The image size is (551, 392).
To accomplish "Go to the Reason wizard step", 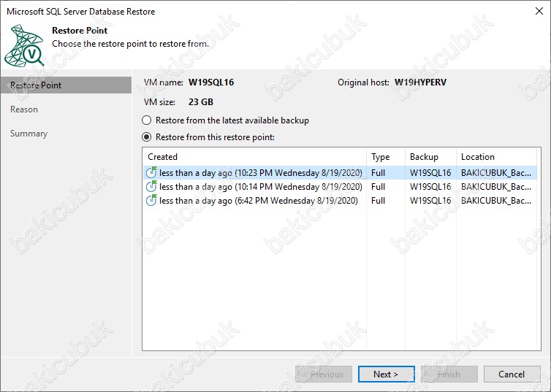I will click(x=24, y=109).
